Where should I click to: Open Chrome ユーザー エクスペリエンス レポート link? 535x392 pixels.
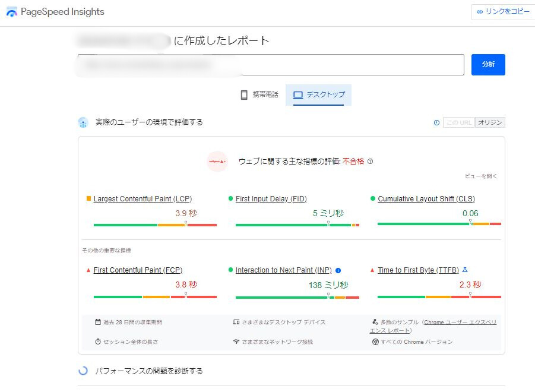pyautogui.click(x=460, y=323)
